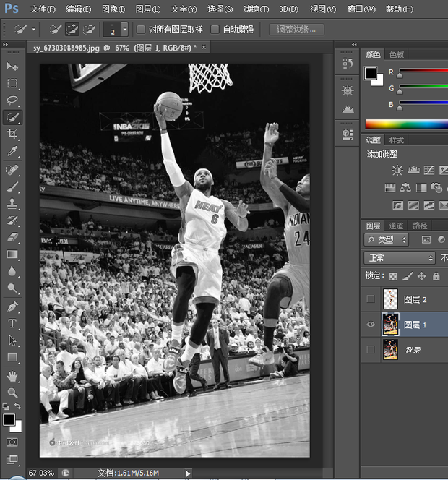Swap foreground and background colors
The height and width of the screenshot is (480, 448).
point(18,406)
